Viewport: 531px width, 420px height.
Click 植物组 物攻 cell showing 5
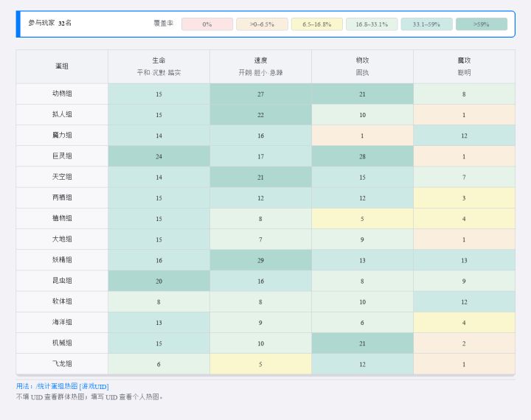coord(362,219)
